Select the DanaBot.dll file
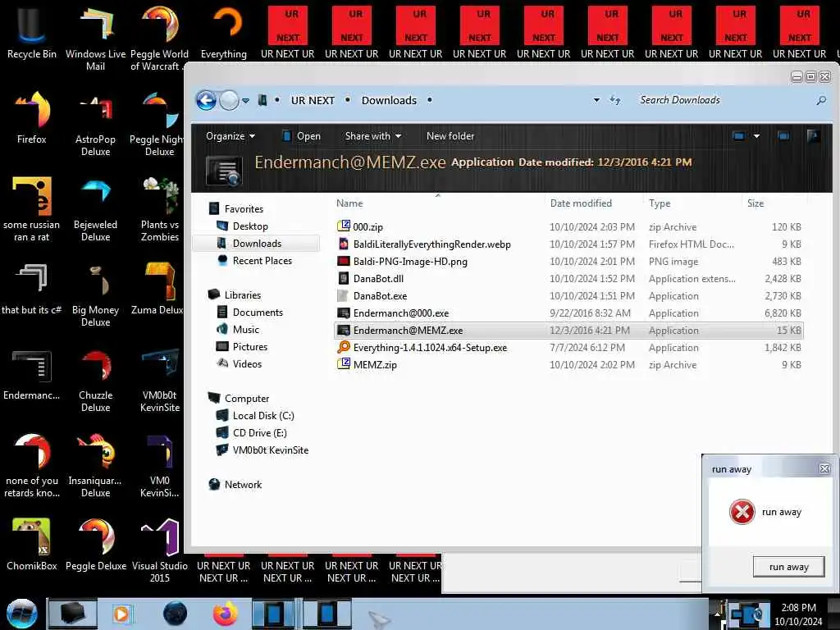Viewport: 840px width, 630px height. click(568, 279)
